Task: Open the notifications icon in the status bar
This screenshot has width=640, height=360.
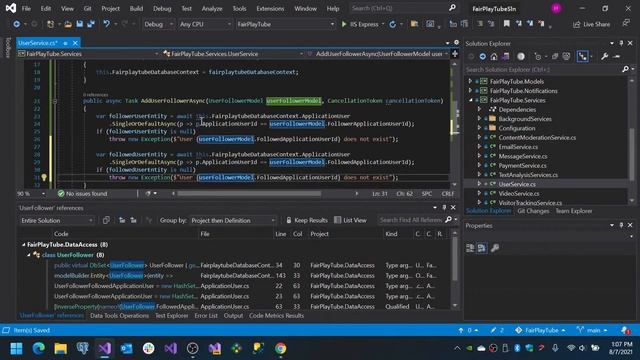Action: (625, 330)
